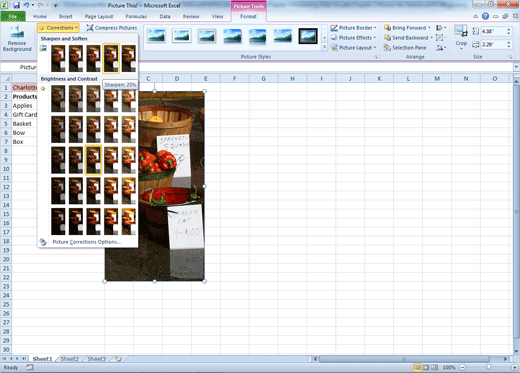Open Microsoft Excel Help icon
520x373 pixels.
point(485,16)
